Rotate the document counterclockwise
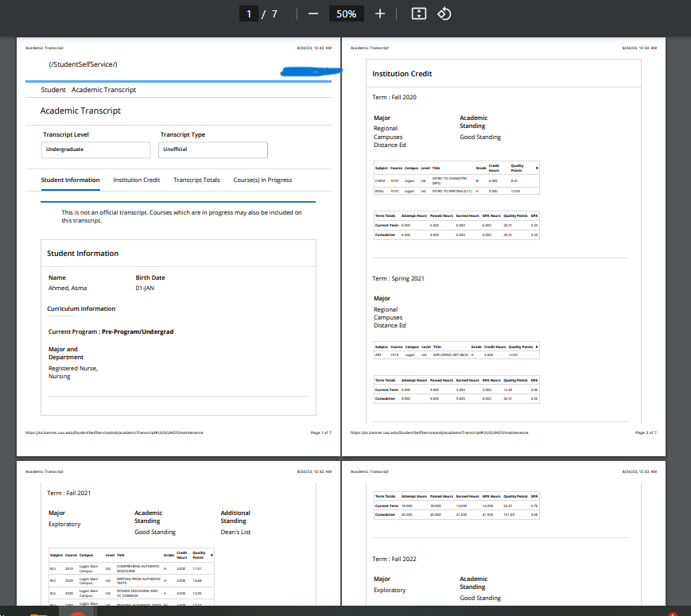This screenshot has width=691, height=616. pos(444,14)
